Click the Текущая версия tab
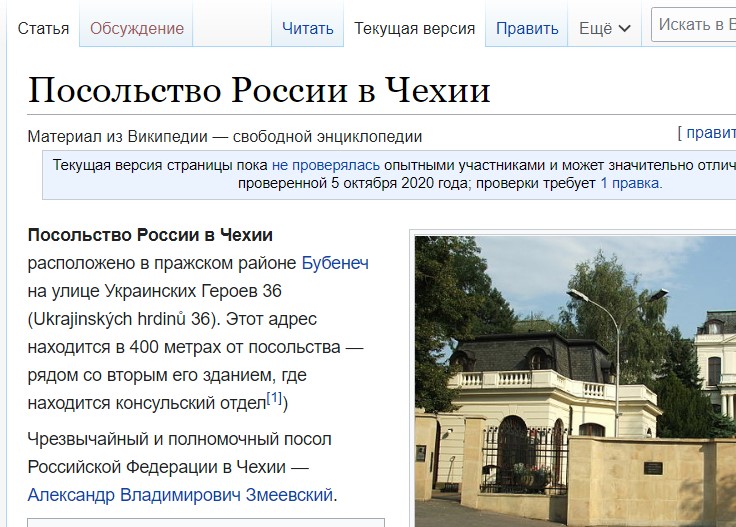736x527 pixels. tap(414, 28)
